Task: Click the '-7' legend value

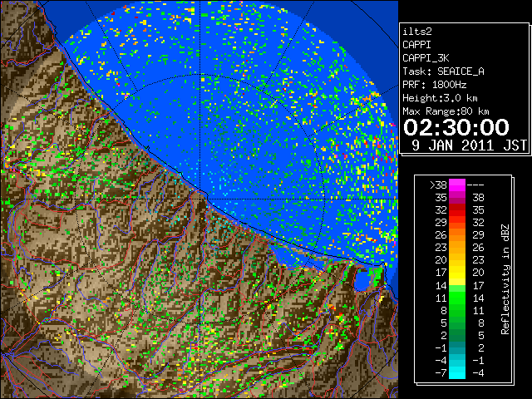Action: click(x=441, y=372)
